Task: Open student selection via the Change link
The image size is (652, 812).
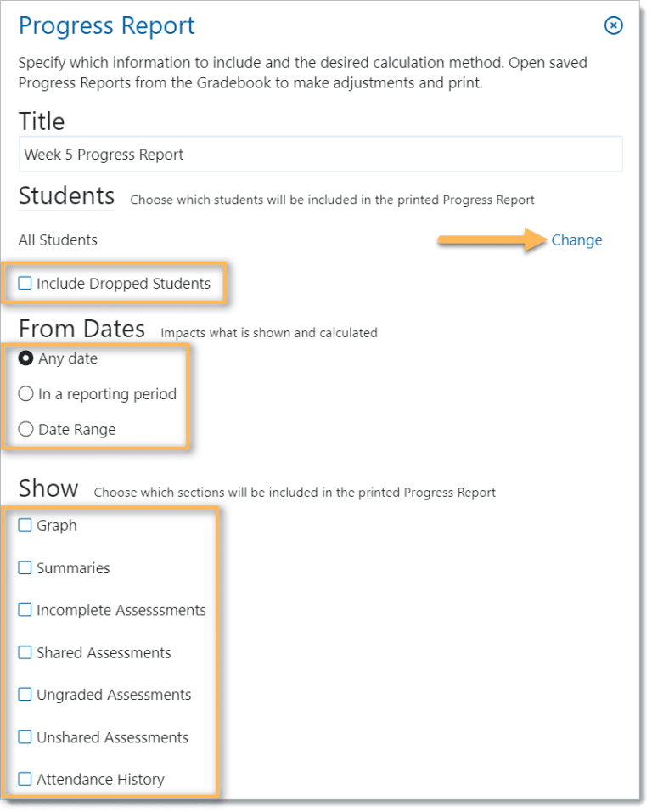Action: [576, 240]
